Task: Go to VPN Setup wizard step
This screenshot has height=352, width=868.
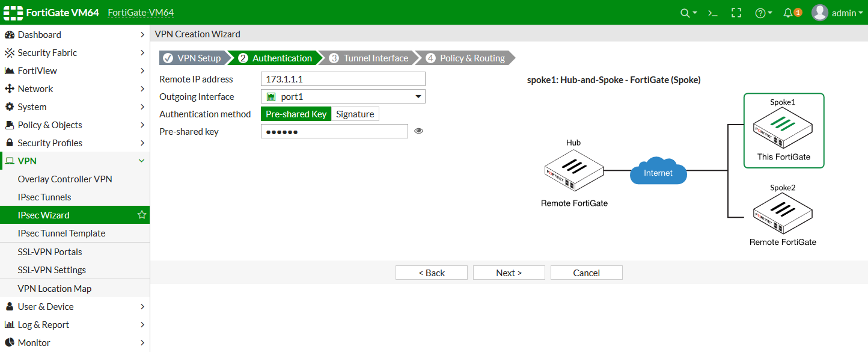Action: click(194, 58)
